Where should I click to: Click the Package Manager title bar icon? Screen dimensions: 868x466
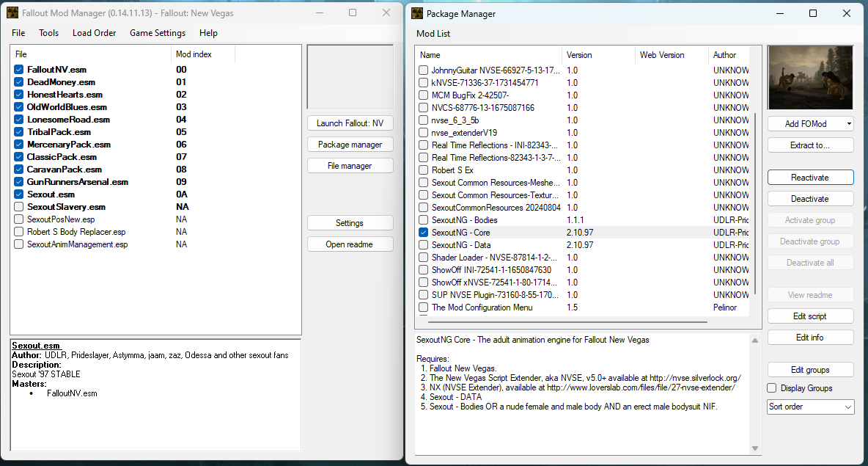tap(417, 13)
